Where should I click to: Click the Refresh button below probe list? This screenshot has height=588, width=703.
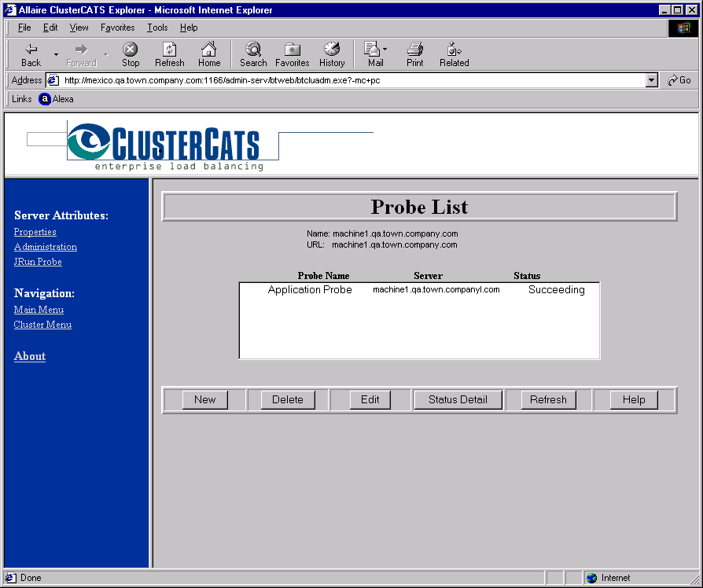click(x=548, y=400)
